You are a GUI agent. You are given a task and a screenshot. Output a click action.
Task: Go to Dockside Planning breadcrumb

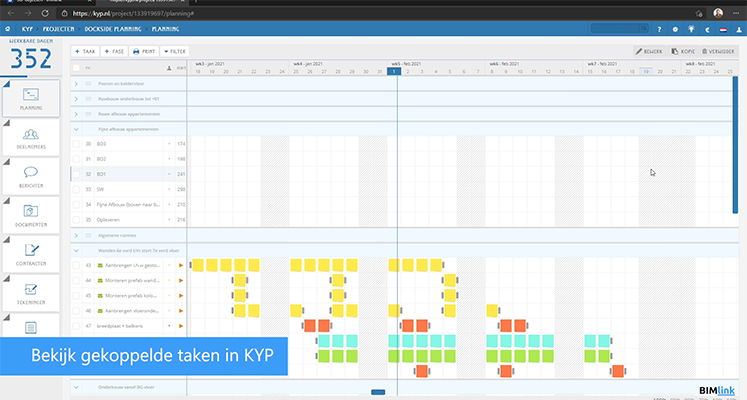(113, 29)
